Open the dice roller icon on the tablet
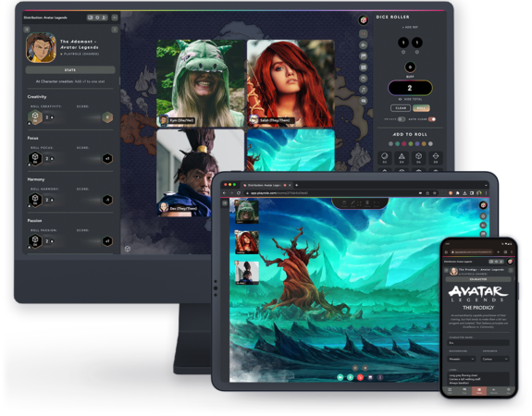Image resolution: width=532 pixels, height=416 pixels. pyautogui.click(x=483, y=205)
